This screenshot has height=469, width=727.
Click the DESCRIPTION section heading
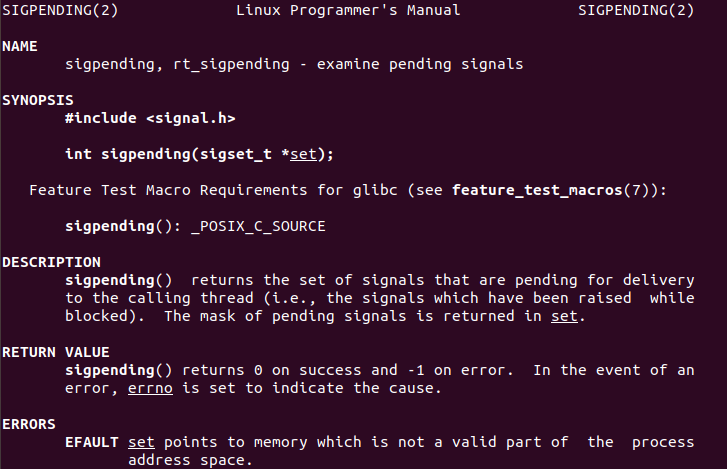click(51, 262)
